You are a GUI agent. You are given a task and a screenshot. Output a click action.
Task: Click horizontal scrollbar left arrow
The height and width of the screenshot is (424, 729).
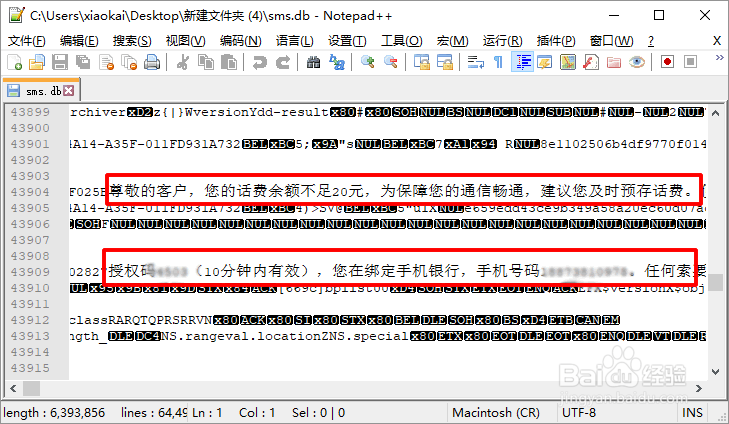click(x=13, y=388)
